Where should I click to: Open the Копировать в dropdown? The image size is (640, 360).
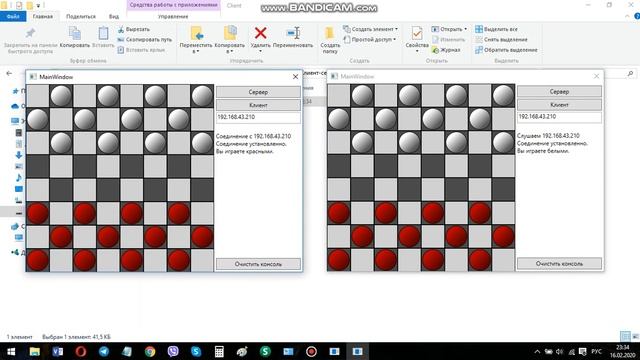click(229, 49)
